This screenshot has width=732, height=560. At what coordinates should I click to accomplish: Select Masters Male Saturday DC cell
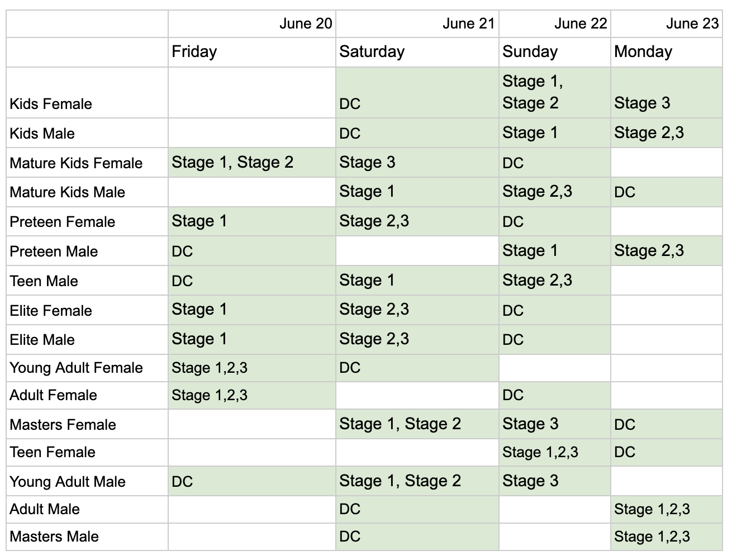[x=417, y=537]
